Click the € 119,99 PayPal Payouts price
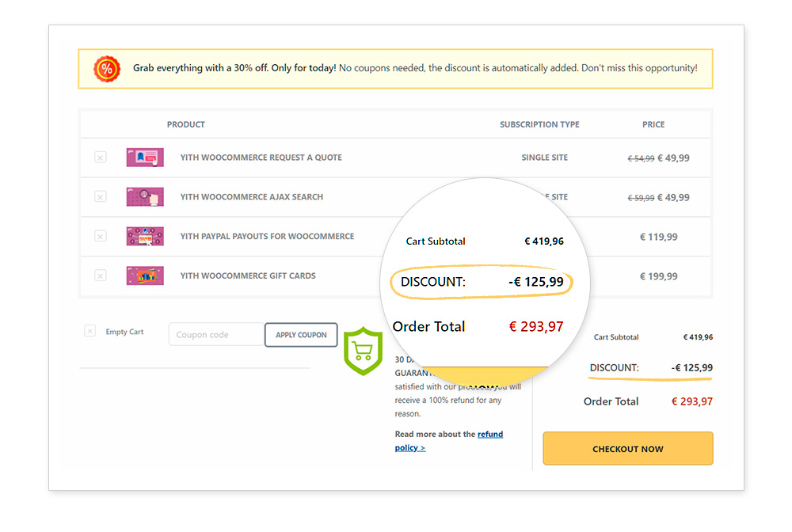The height and width of the screenshot is (532, 792). click(659, 237)
